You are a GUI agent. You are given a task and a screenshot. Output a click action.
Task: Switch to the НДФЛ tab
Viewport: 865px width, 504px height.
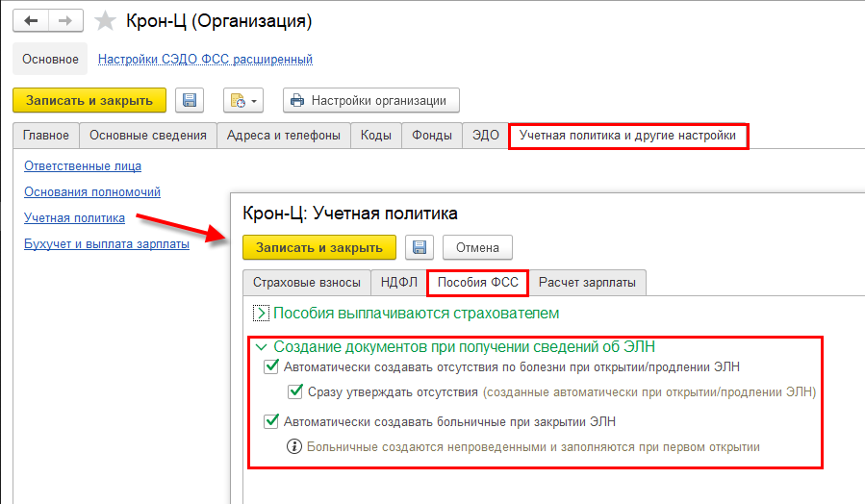(399, 283)
